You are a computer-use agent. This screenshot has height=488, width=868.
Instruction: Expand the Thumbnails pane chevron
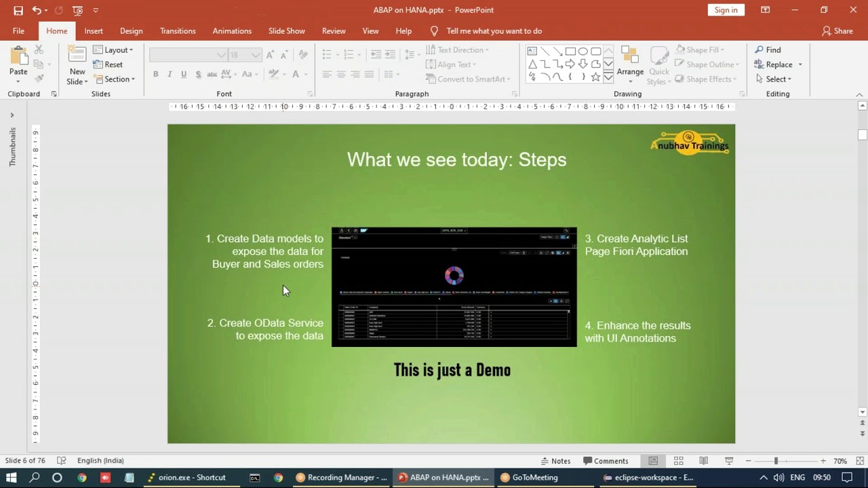coord(12,115)
